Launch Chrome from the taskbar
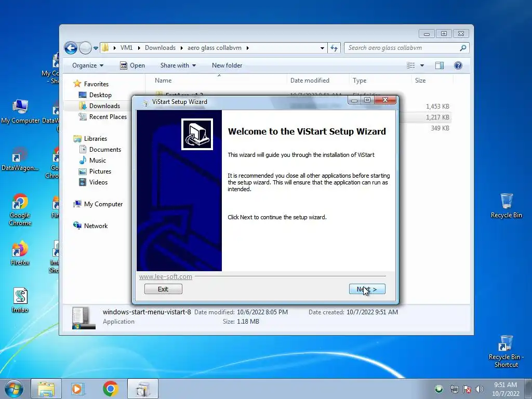The image size is (532, 399). (111, 389)
